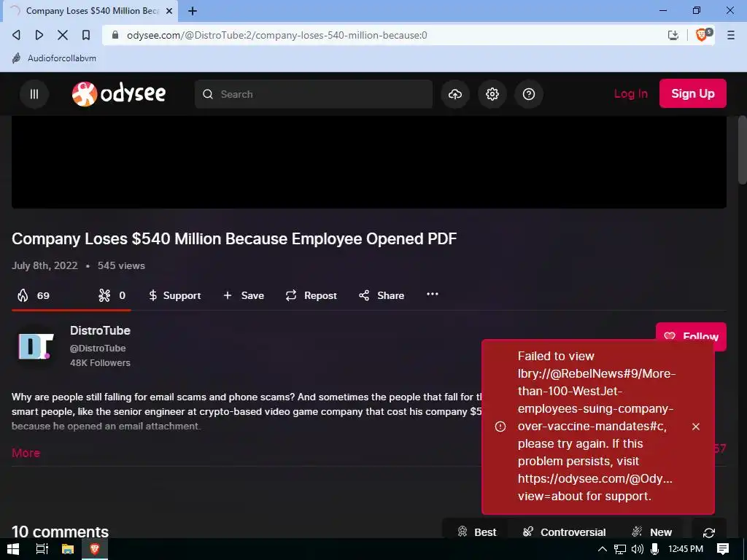Open the Odysee sidebar menu icon
The height and width of the screenshot is (560, 747).
[x=34, y=94]
